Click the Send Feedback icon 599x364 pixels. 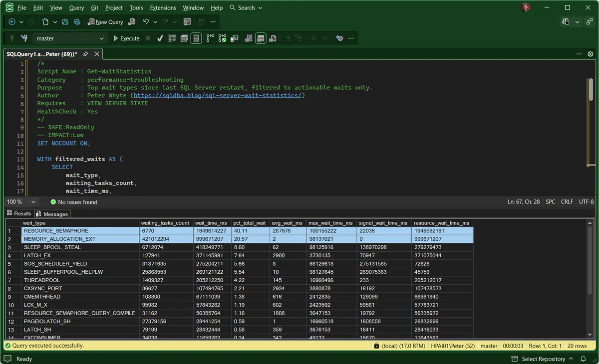[x=590, y=22]
